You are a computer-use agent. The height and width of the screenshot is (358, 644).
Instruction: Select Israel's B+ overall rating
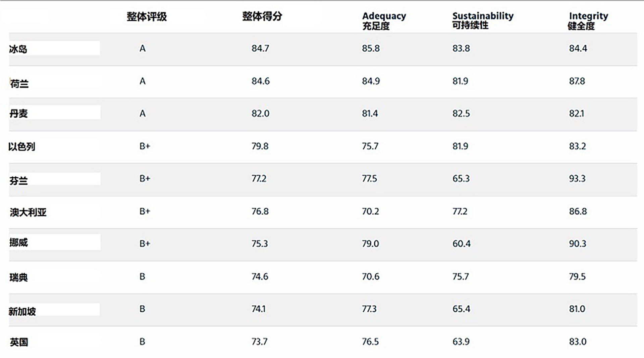click(x=145, y=146)
